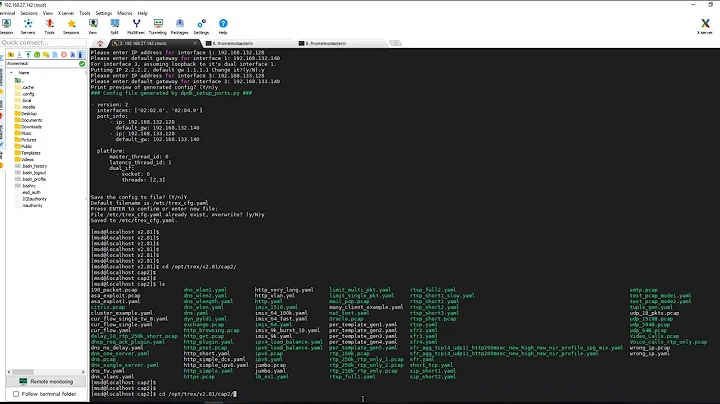The height and width of the screenshot is (404, 720).
Task: Collapse the sidebar with the double-arrow icon
Action: click(x=1, y=58)
